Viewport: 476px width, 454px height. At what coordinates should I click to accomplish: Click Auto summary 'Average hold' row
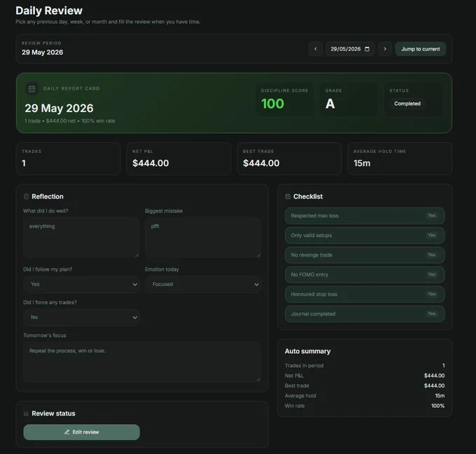365,396
